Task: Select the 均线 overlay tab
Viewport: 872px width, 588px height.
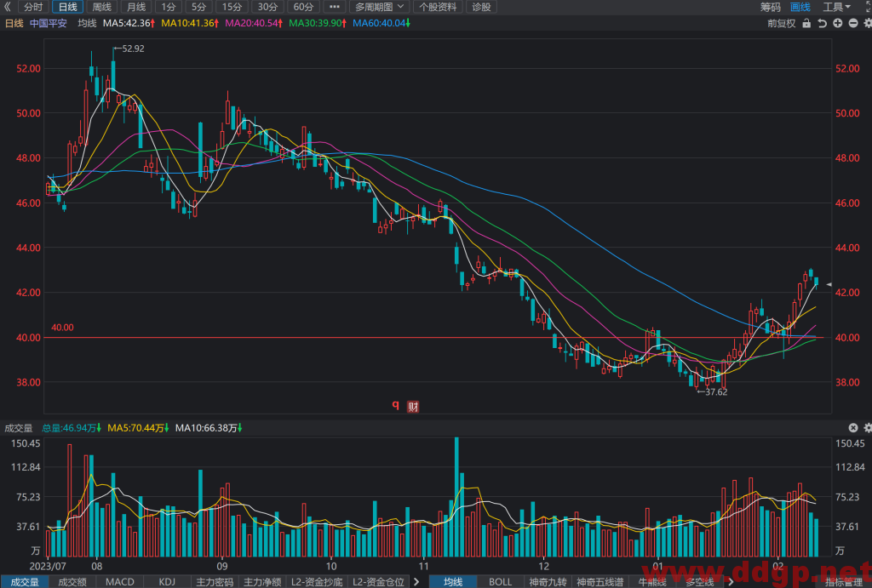Action: 453,581
